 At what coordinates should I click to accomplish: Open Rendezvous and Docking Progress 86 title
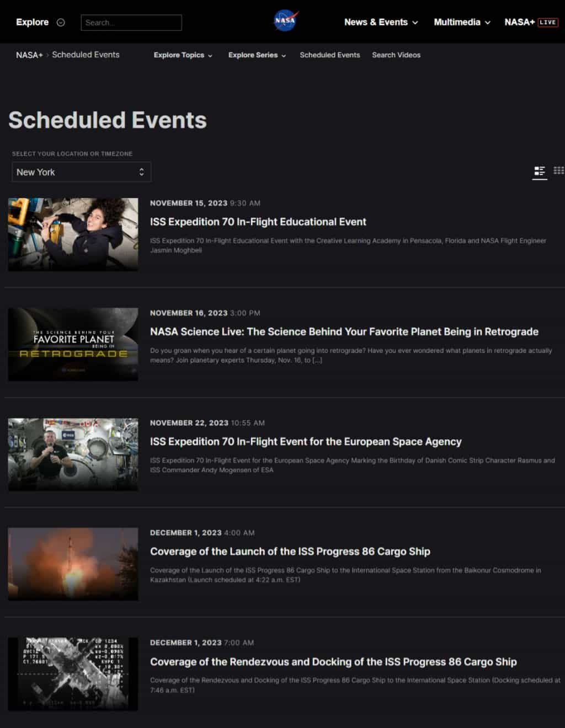click(x=333, y=662)
